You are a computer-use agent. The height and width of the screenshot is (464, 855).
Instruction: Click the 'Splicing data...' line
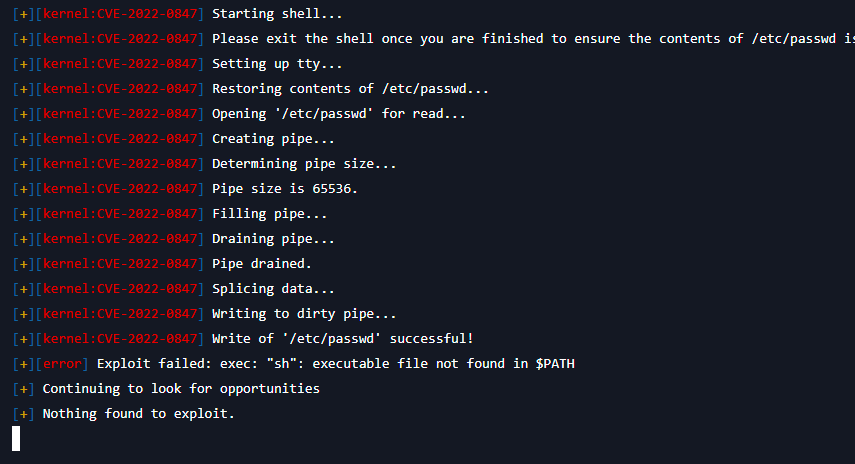273,289
